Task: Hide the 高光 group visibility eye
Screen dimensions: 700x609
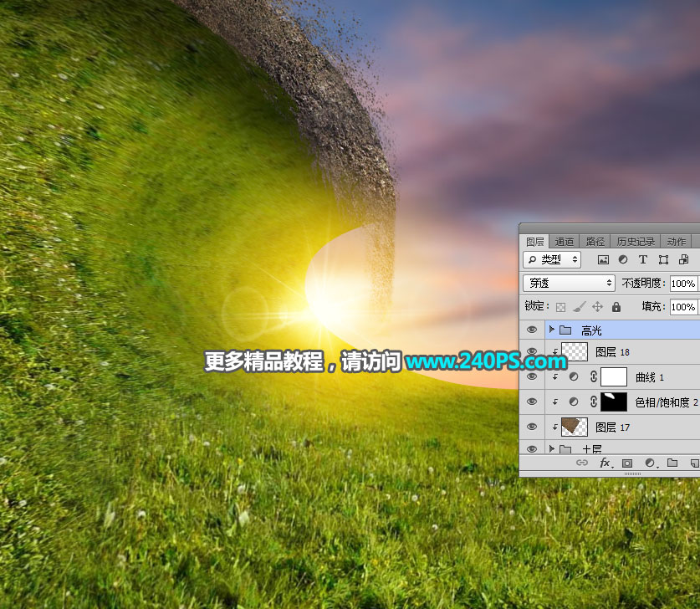Action: tap(532, 330)
